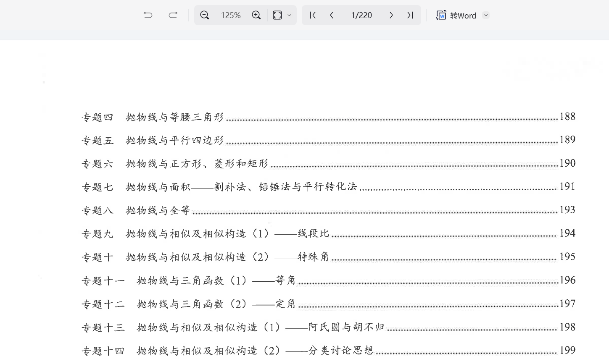Click the undo arrow icon
609x364 pixels.
click(148, 15)
